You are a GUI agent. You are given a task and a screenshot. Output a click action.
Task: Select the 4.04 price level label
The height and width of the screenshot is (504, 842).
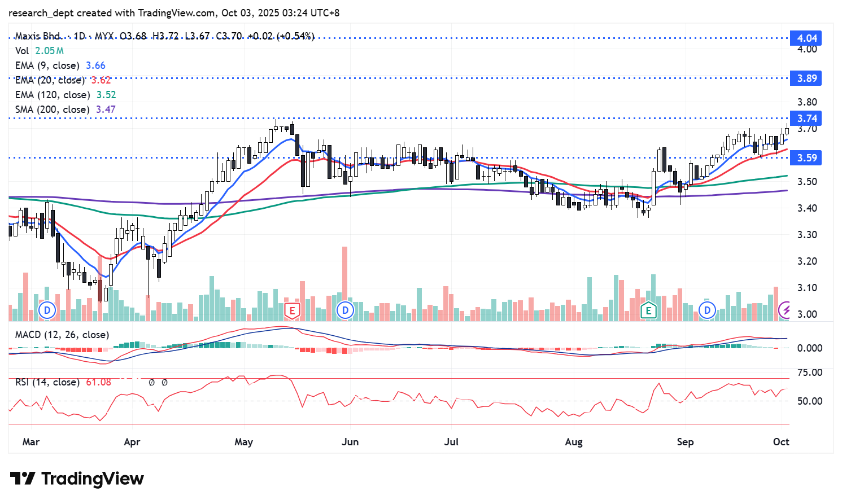point(806,38)
